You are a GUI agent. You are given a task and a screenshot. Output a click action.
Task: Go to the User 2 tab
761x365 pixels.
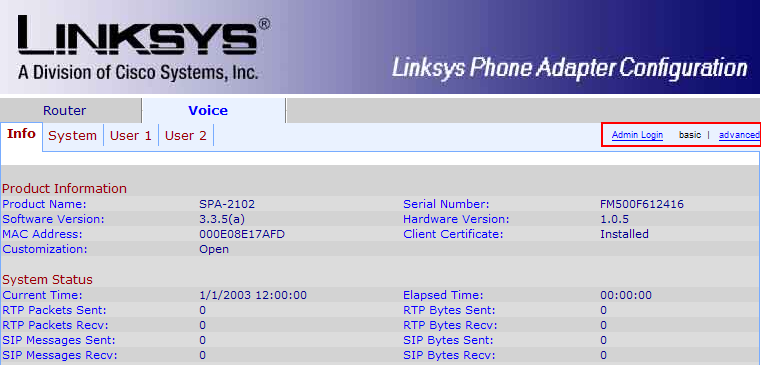pos(185,135)
